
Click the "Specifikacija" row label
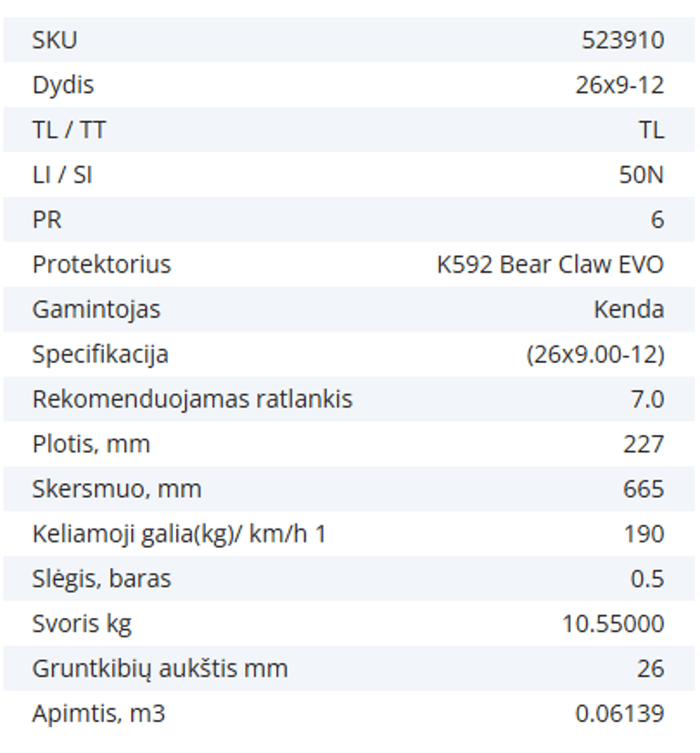pos(100,354)
